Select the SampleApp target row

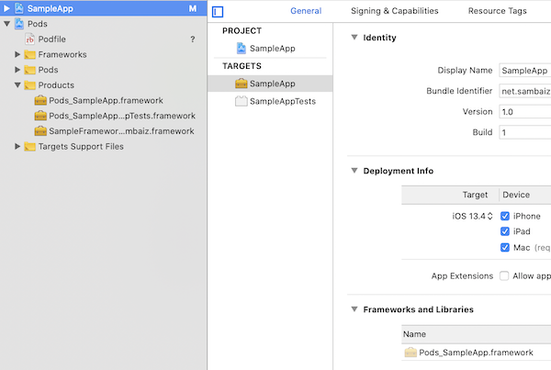[270, 84]
